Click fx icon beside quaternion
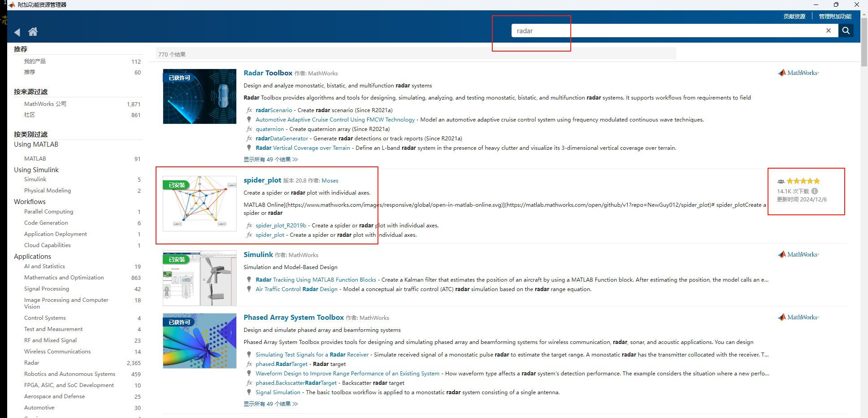 [x=249, y=129]
